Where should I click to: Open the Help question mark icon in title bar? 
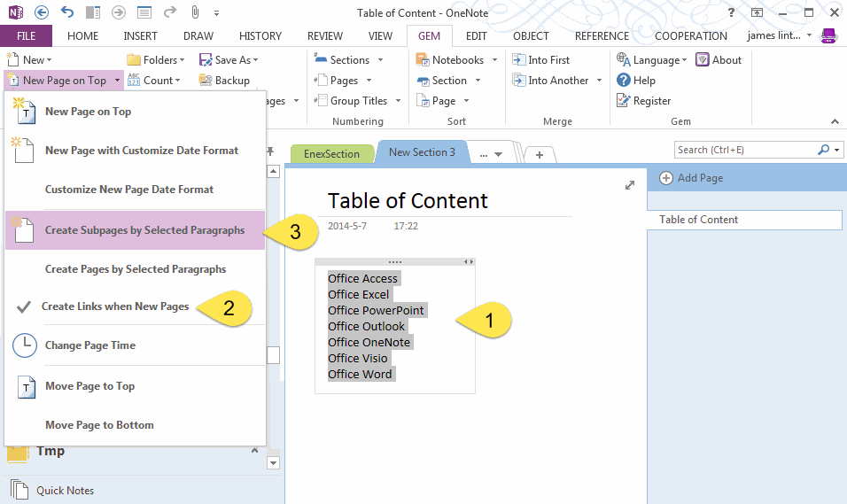(x=732, y=12)
